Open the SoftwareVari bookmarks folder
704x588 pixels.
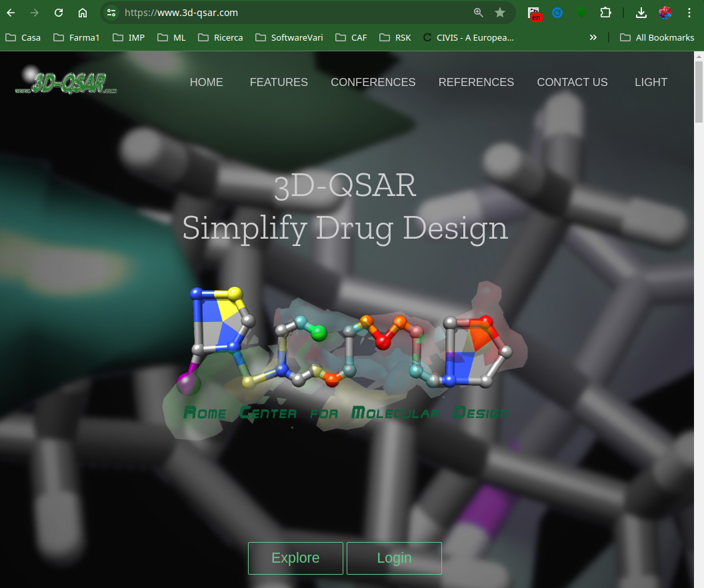[x=289, y=38]
